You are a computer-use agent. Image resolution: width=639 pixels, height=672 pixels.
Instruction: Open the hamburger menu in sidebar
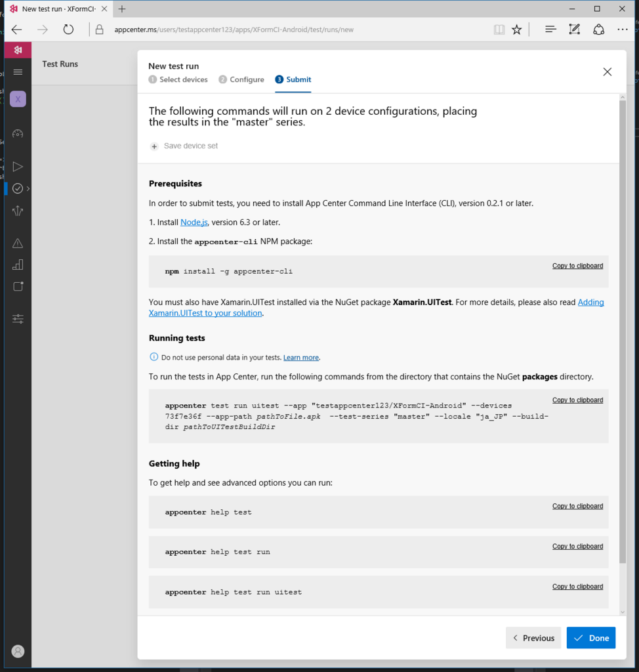[x=18, y=72]
